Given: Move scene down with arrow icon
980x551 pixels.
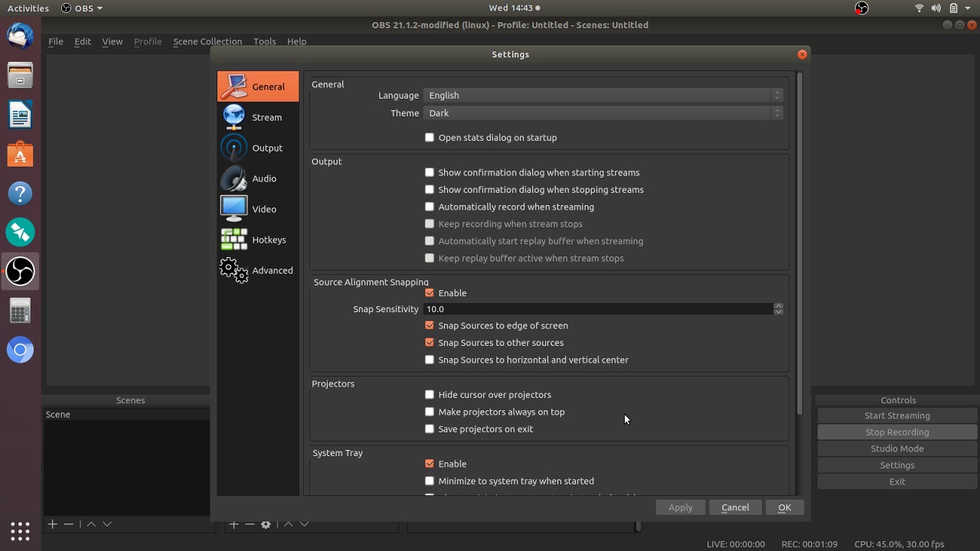Looking at the screenshot, I should 107,524.
